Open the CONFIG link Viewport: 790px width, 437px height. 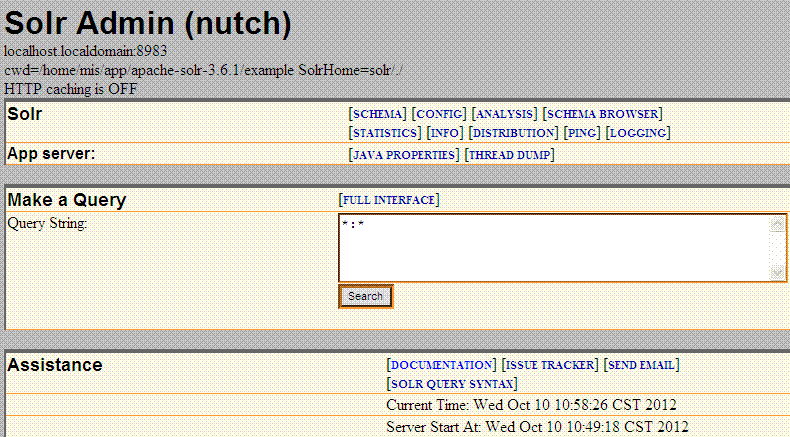(x=439, y=114)
